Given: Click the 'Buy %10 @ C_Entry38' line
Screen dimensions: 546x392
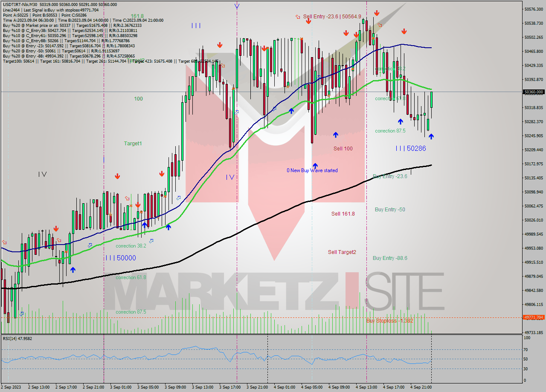Looking at the screenshot, I should [x=70, y=31].
